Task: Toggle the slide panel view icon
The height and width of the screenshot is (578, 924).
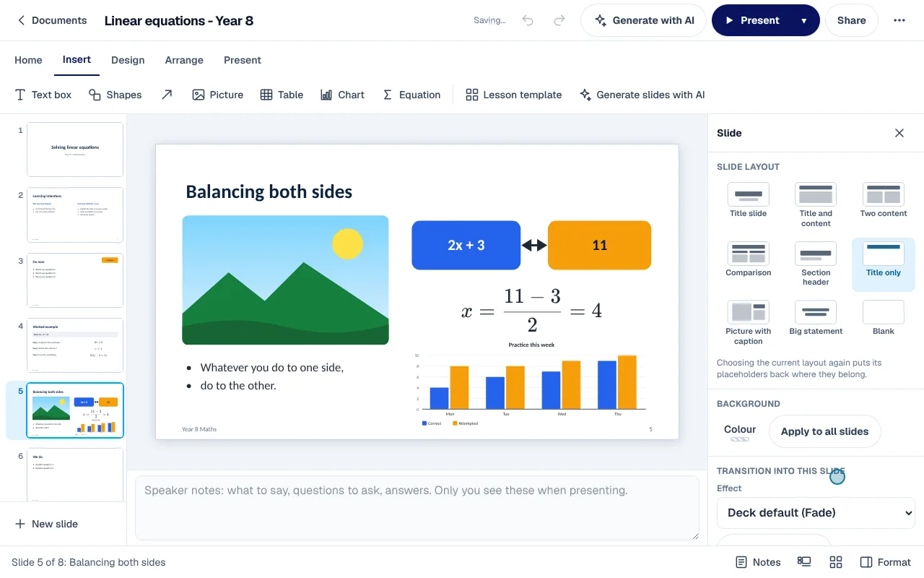Action: [x=804, y=562]
